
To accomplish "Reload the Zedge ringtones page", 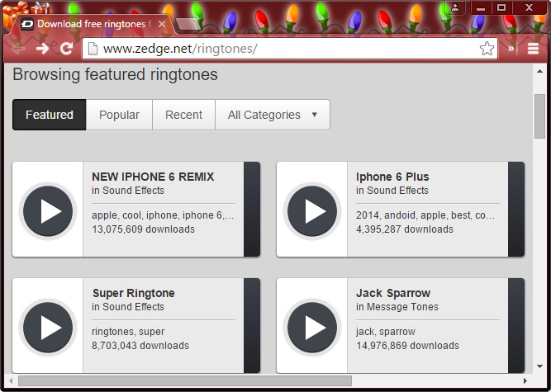I will 66,49.
